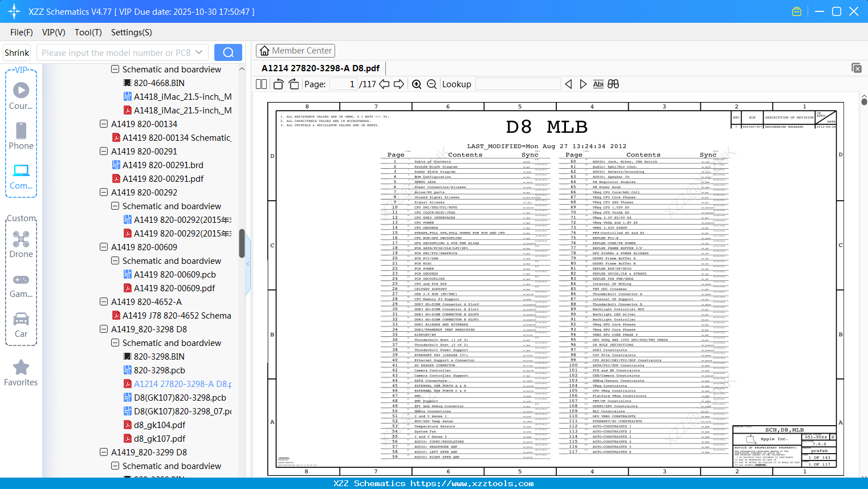The width and height of the screenshot is (868, 489).
Task: Open the Tool(T) menu
Action: tap(88, 32)
